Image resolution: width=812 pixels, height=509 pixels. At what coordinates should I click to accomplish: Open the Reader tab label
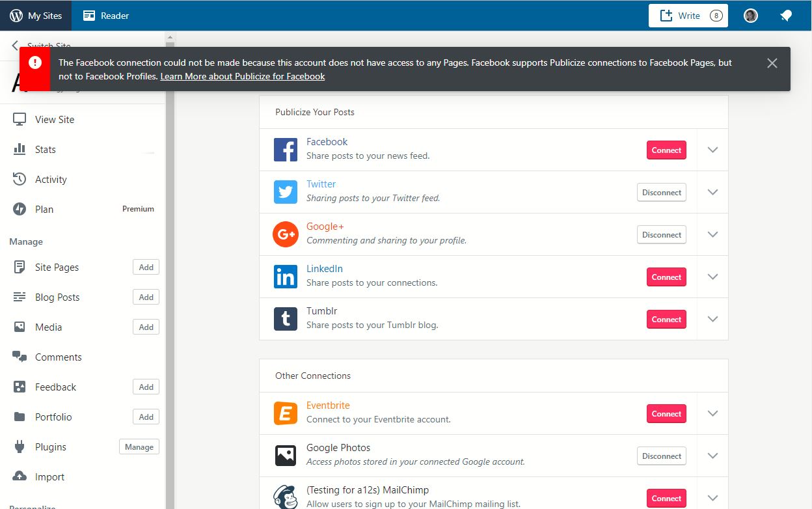pos(115,16)
